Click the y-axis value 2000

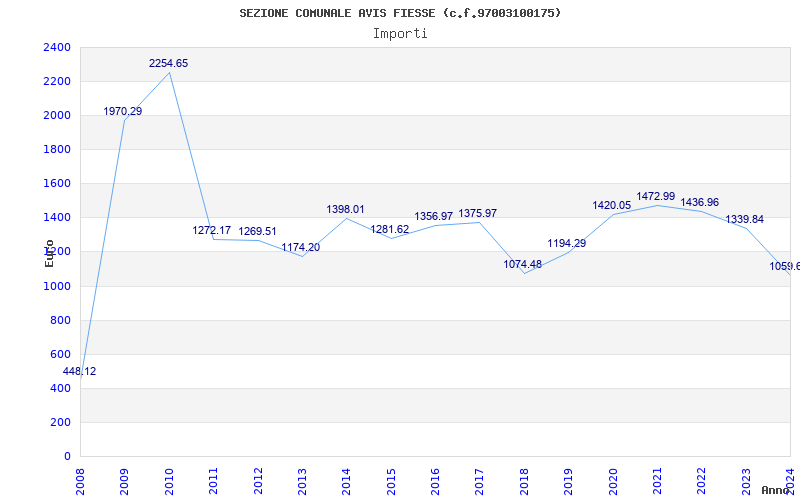click(57, 116)
